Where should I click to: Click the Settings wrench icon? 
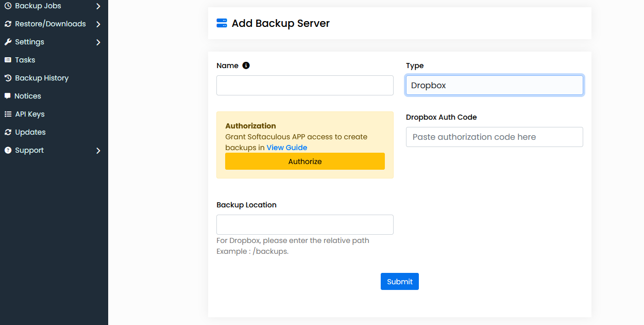tap(8, 42)
